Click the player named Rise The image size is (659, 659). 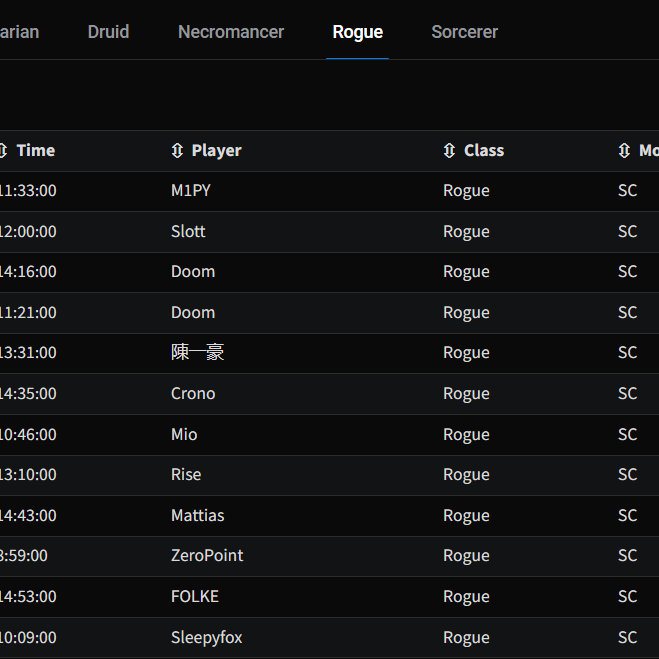coord(186,475)
